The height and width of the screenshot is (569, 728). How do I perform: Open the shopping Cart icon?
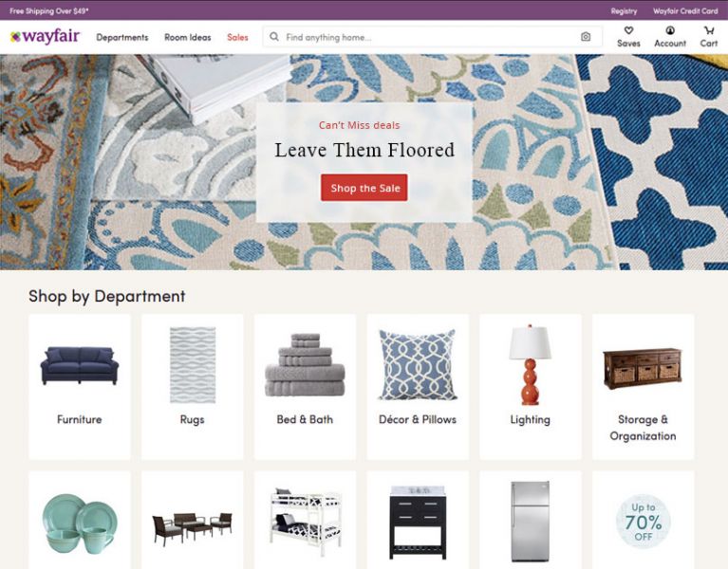click(x=709, y=30)
